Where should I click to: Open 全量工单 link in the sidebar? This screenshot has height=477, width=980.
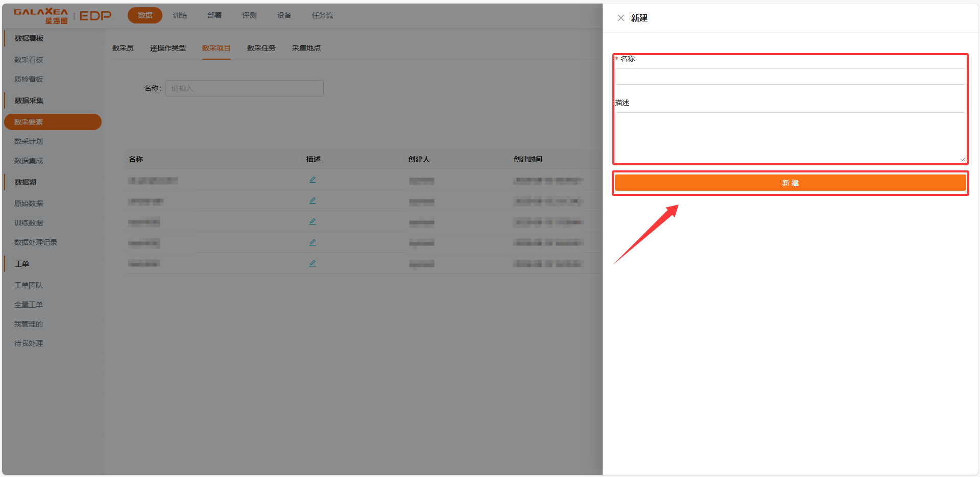pos(29,305)
